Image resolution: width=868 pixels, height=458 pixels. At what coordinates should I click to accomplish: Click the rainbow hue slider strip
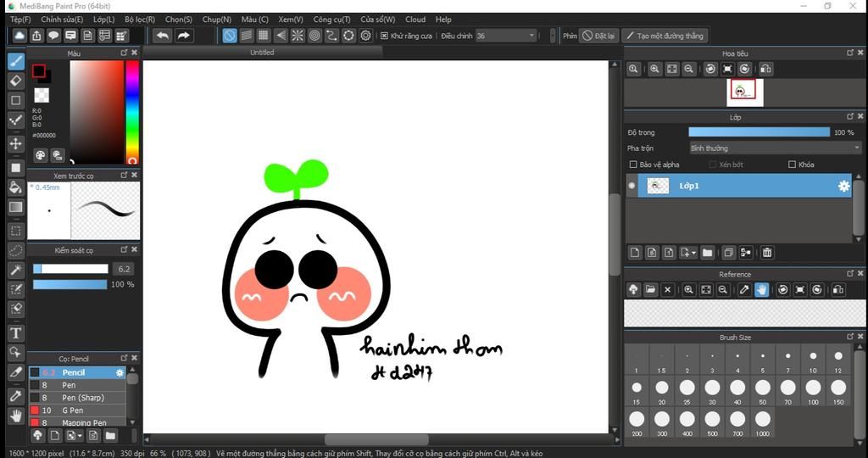132,110
